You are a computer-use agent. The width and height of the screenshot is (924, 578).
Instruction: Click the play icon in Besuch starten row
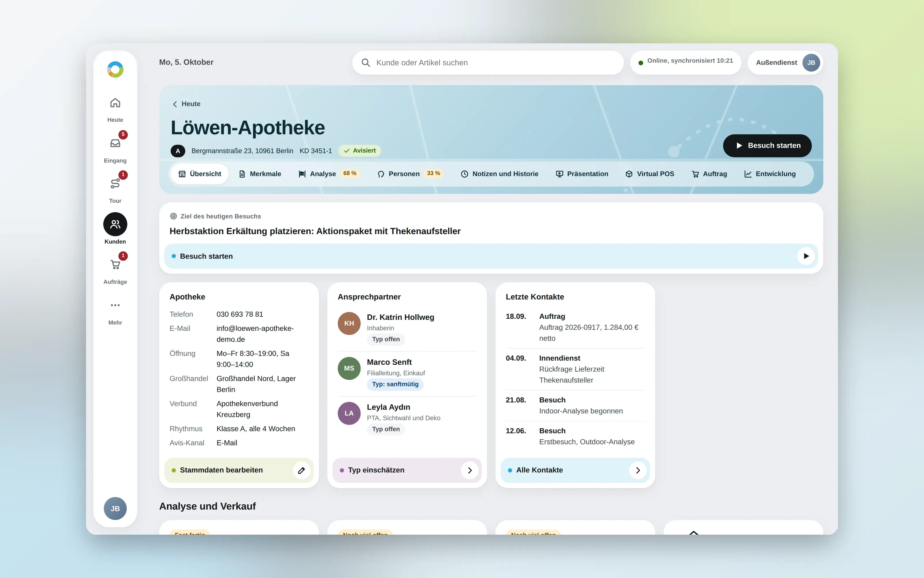coord(806,256)
